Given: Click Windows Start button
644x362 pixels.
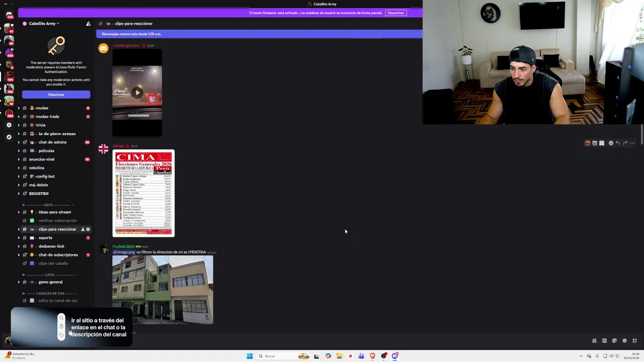Looking at the screenshot, I should (250, 356).
